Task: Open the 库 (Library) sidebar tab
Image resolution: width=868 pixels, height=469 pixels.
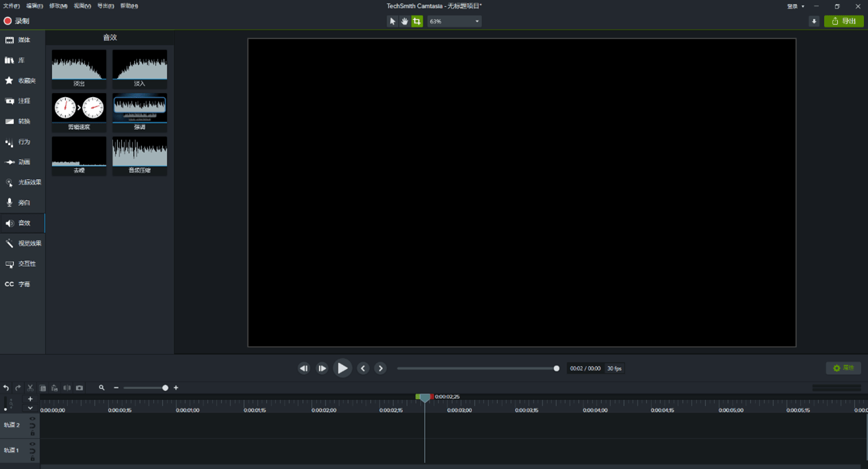Action: click(23, 60)
